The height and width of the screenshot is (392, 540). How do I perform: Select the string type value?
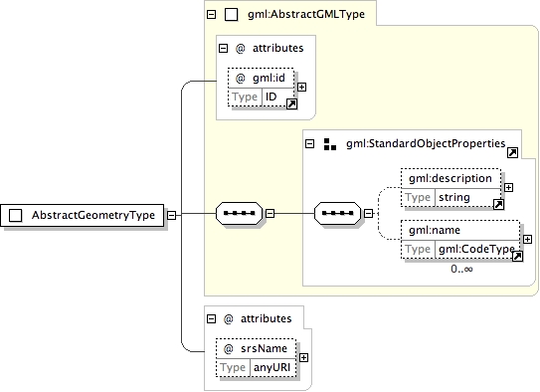(x=454, y=197)
